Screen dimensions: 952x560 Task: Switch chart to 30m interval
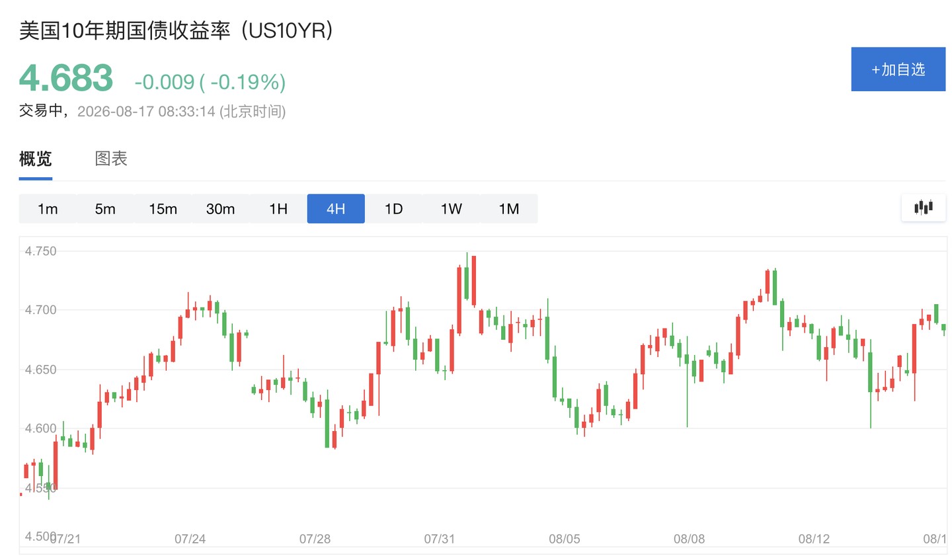[220, 209]
